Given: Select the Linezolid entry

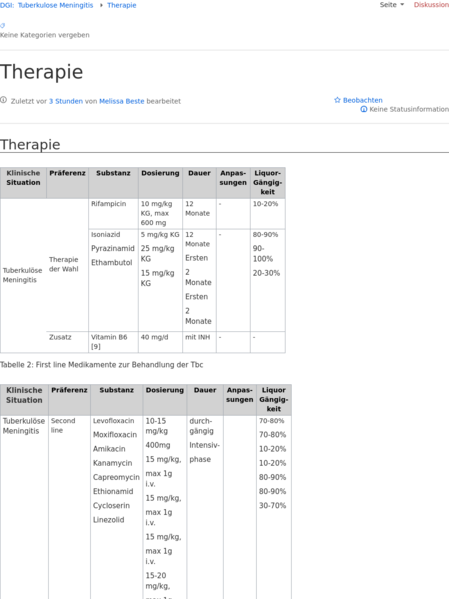Looking at the screenshot, I should point(109,520).
